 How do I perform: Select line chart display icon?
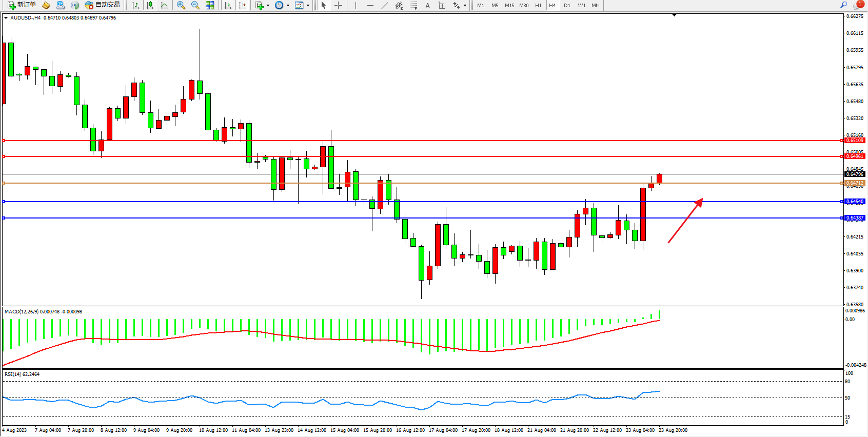pos(164,5)
